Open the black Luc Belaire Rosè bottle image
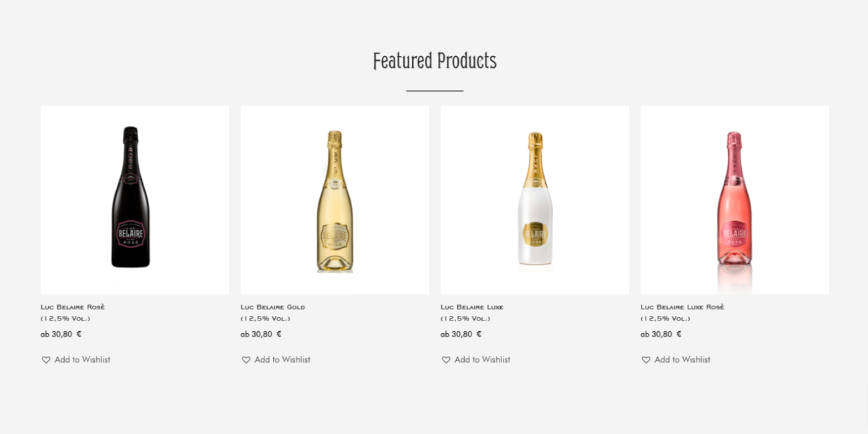868x434 pixels. click(x=131, y=198)
